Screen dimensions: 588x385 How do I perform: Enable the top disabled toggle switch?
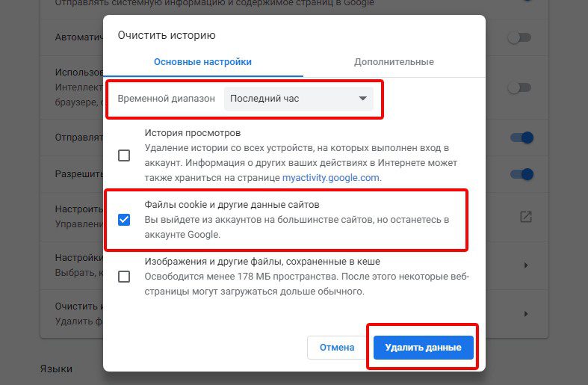520,37
